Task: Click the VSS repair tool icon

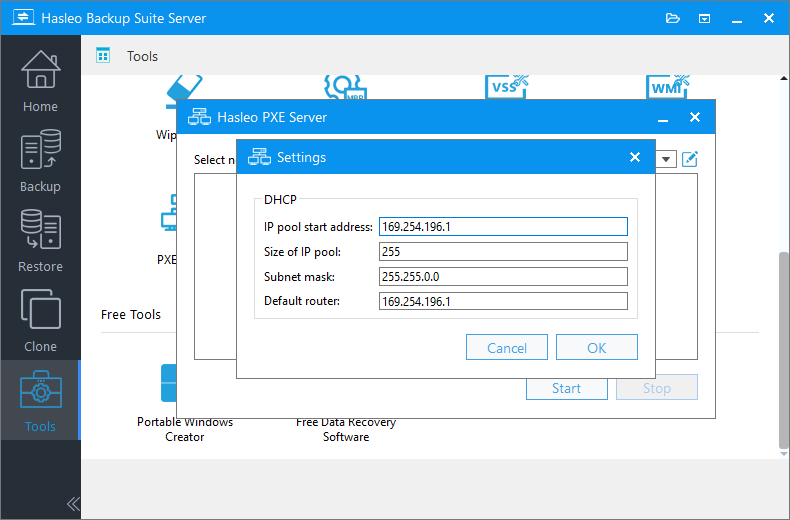Action: (x=506, y=87)
